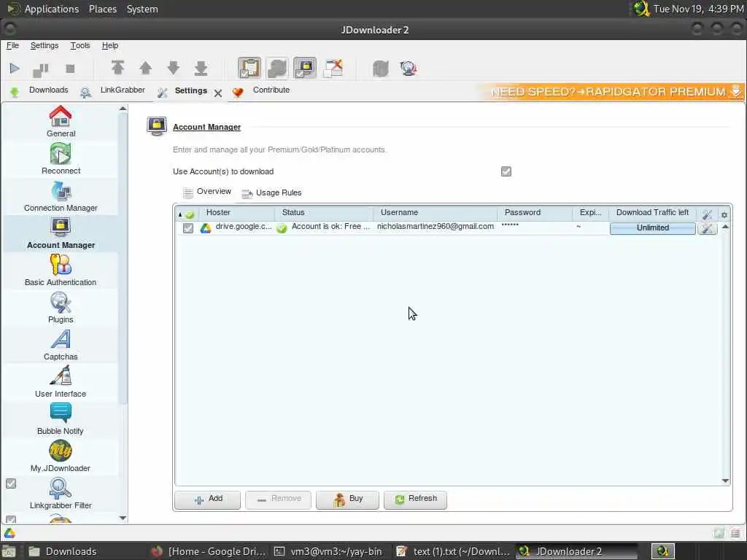Sort accounts by Hoster column header

237,213
